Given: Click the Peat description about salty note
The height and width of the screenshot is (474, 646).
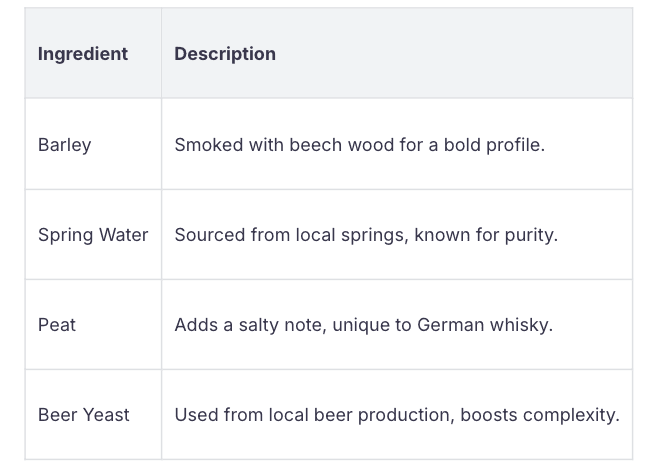Looking at the screenshot, I should point(363,325).
